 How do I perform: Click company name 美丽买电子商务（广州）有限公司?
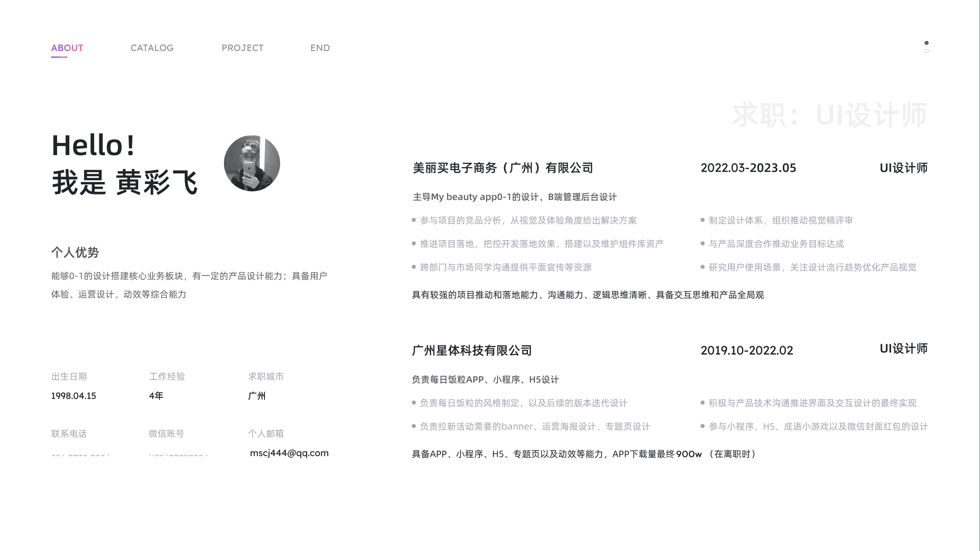tap(503, 168)
